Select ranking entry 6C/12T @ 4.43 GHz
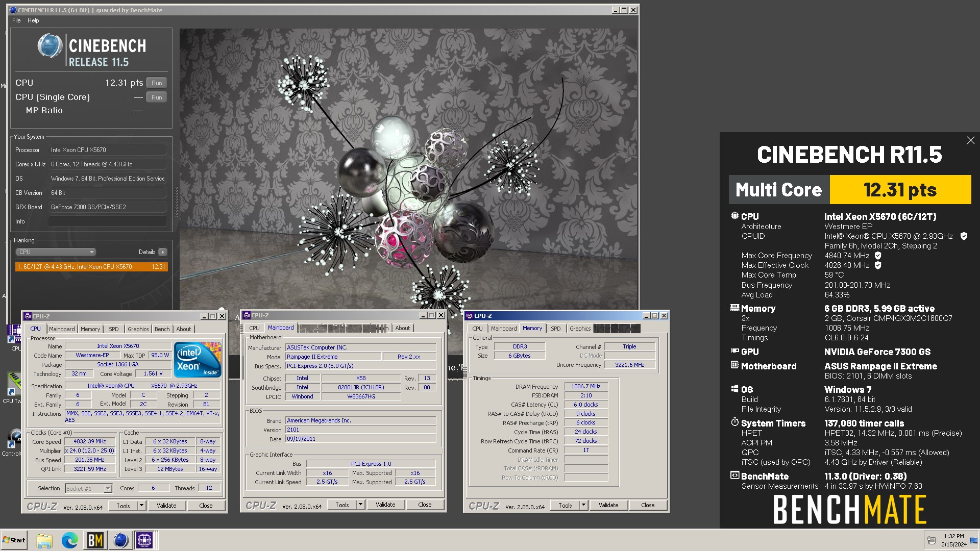 pyautogui.click(x=91, y=267)
